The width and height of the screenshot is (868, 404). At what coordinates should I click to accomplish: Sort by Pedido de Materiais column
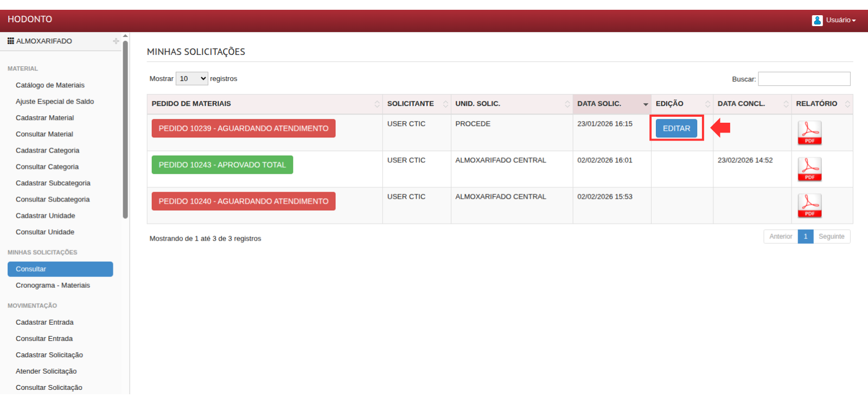tap(264, 104)
